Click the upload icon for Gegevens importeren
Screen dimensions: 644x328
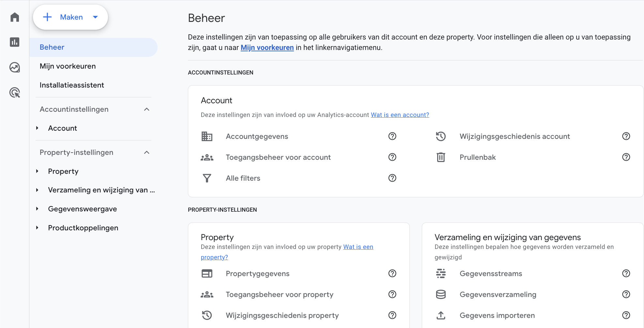[x=441, y=315]
